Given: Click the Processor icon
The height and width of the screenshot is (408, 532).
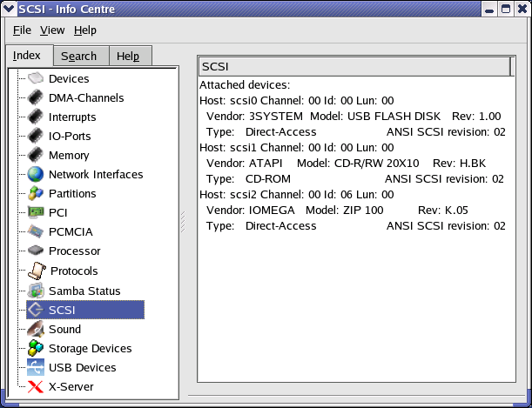Looking at the screenshot, I should [x=36, y=251].
